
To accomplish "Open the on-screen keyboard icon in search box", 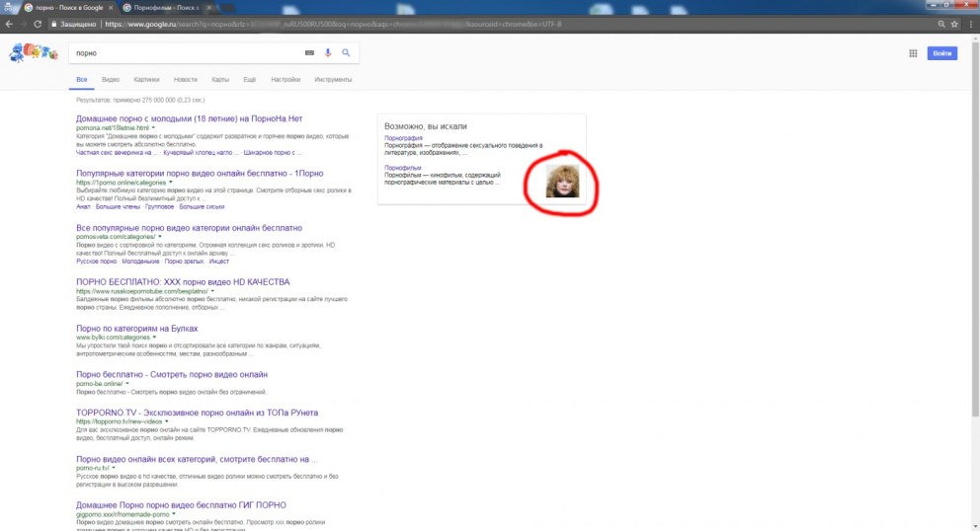I will point(309,53).
